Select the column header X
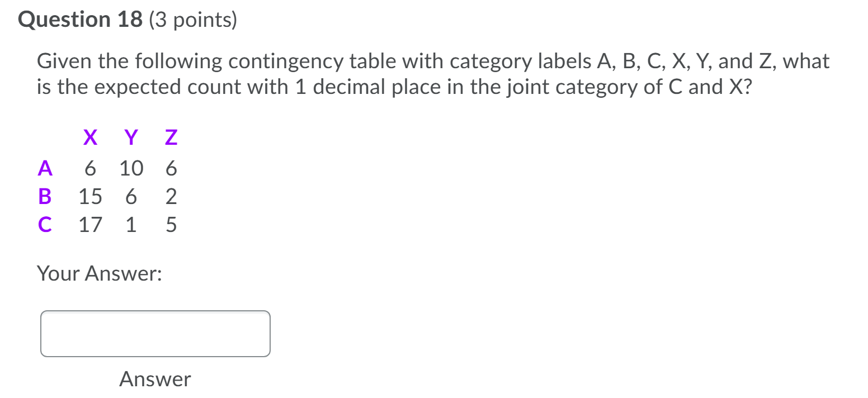This screenshot has width=868, height=398. [90, 137]
